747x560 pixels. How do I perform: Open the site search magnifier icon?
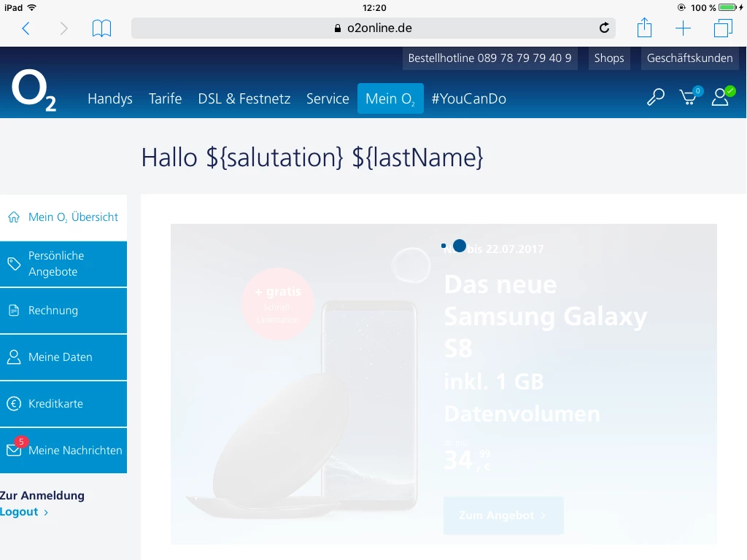coord(656,97)
